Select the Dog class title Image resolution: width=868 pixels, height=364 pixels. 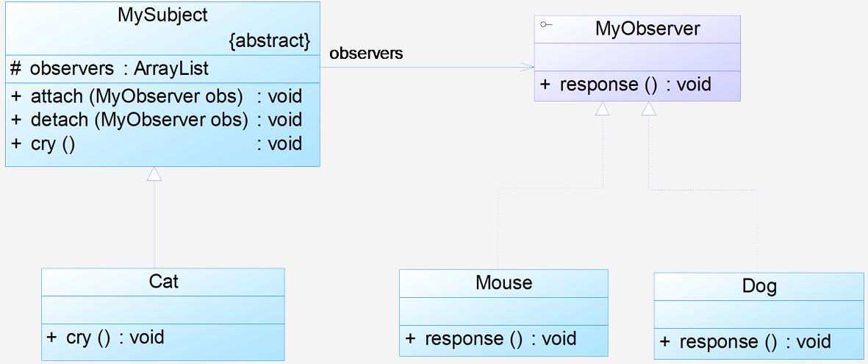pos(759,287)
